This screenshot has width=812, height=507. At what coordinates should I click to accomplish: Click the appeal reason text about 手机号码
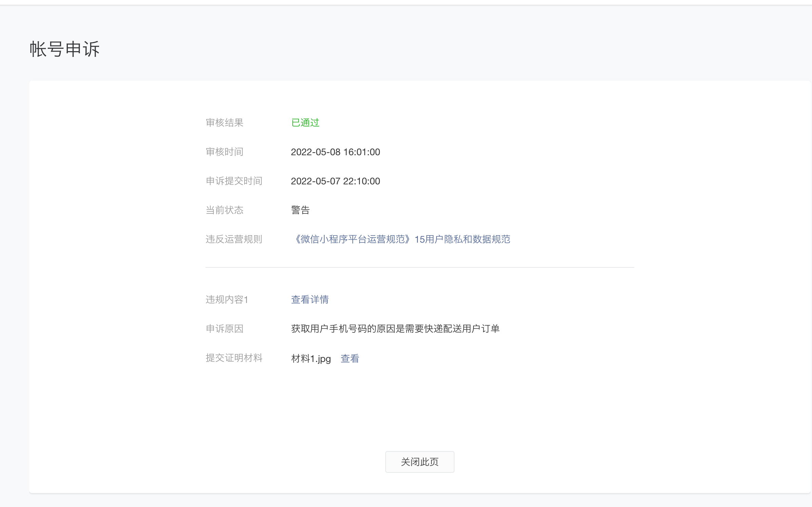coord(395,329)
